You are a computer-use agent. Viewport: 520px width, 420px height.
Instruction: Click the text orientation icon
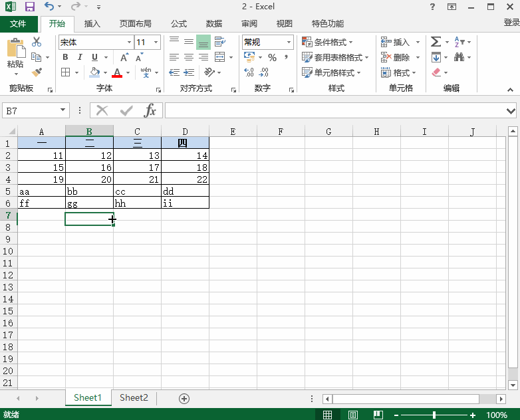pyautogui.click(x=209, y=72)
